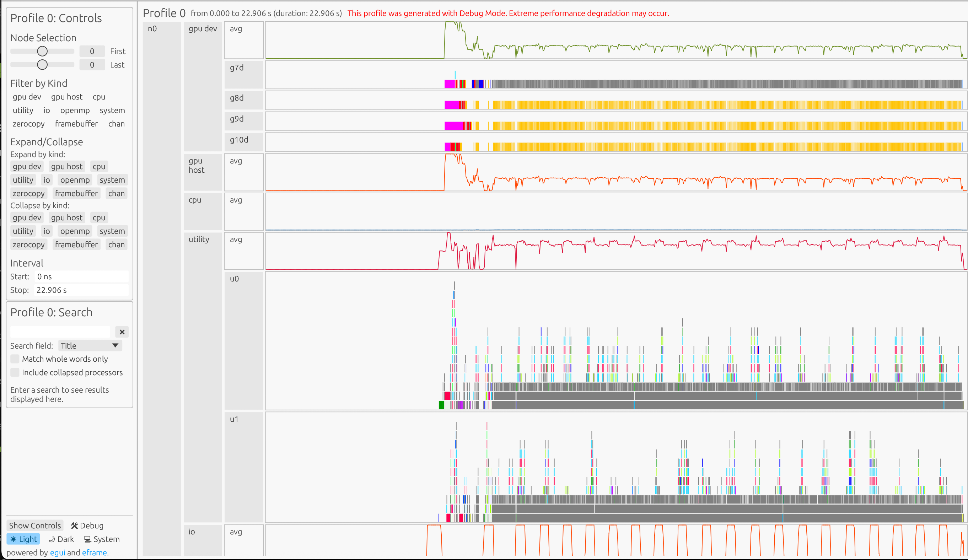Click the profile search text box
This screenshot has height=560, width=968.
(60, 332)
